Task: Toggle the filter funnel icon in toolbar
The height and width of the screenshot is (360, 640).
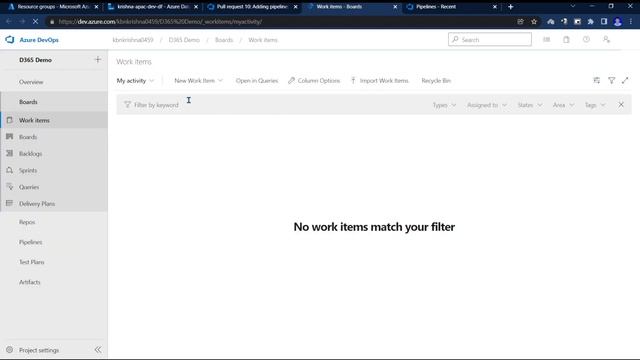Action: [611, 80]
